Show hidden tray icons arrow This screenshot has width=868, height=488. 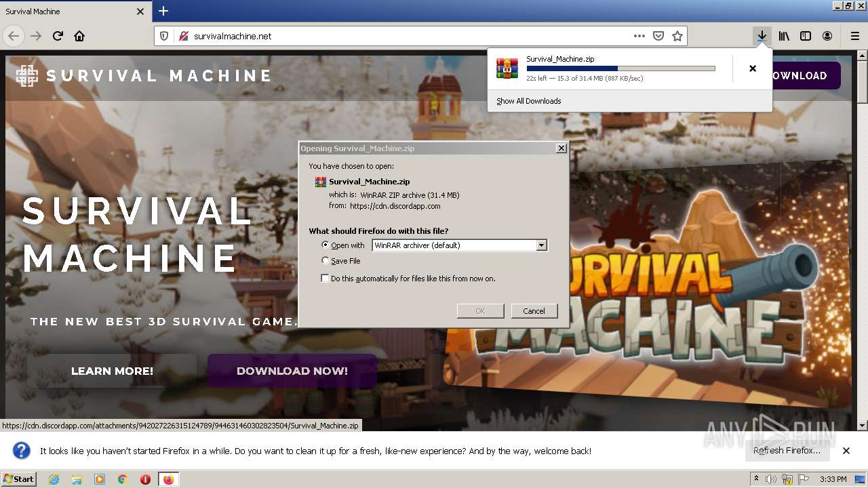[x=756, y=479]
